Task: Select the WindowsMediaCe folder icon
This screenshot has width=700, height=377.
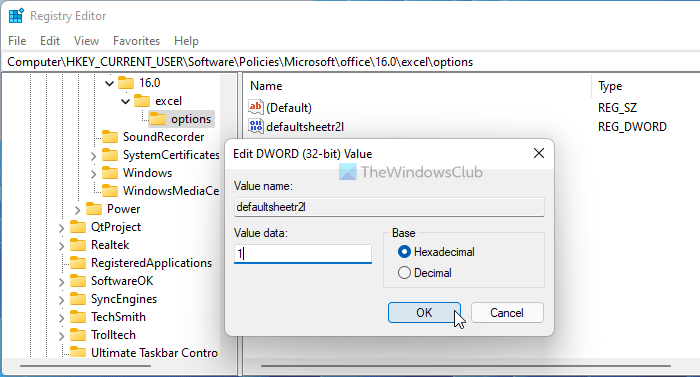Action: coord(110,191)
